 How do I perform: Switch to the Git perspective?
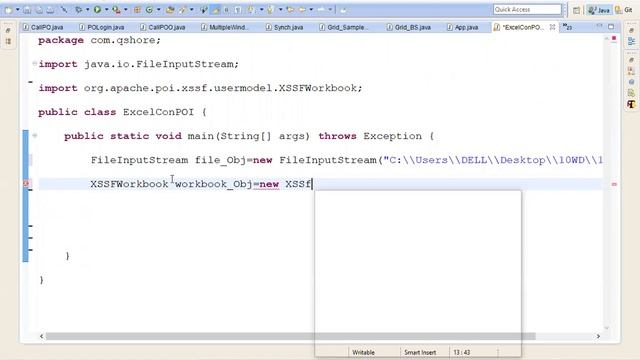coord(624,10)
